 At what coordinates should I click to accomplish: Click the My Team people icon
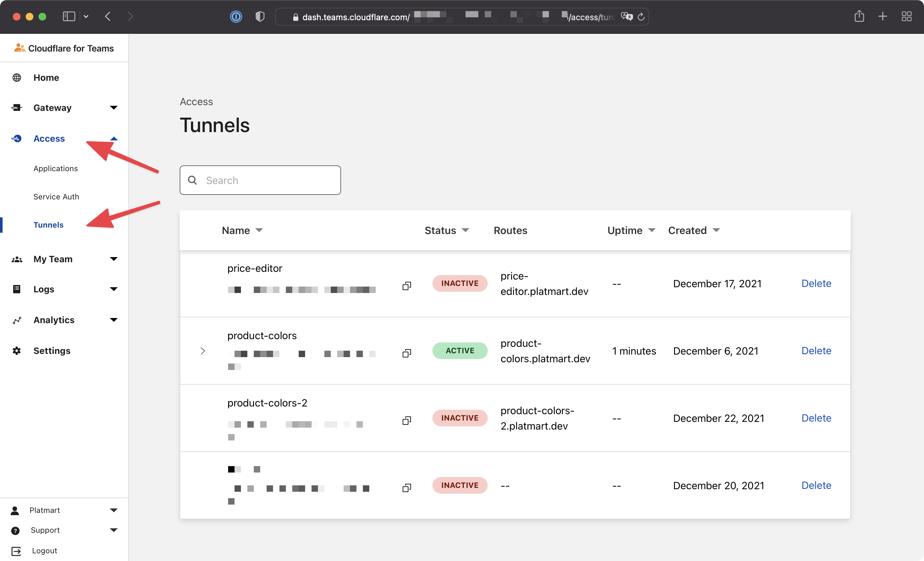click(16, 259)
